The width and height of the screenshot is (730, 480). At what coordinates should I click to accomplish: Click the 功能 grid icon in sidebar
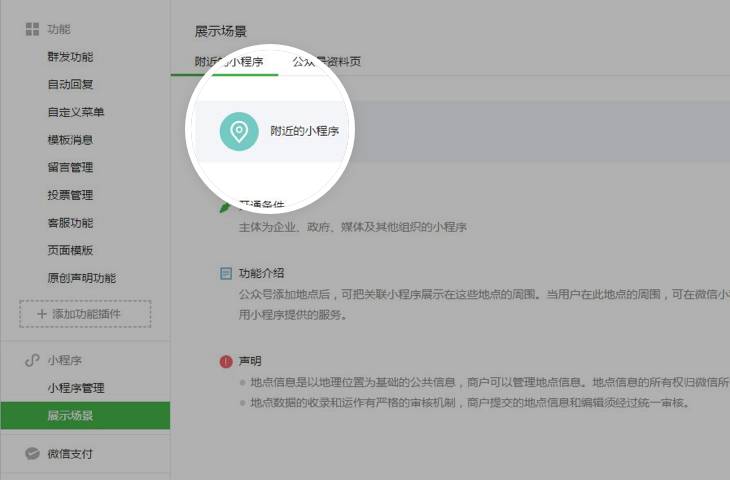(x=32, y=30)
